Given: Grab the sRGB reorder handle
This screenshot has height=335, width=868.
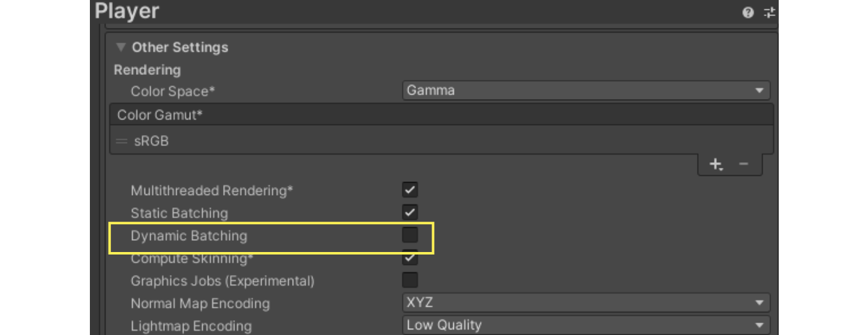Looking at the screenshot, I should point(122,141).
